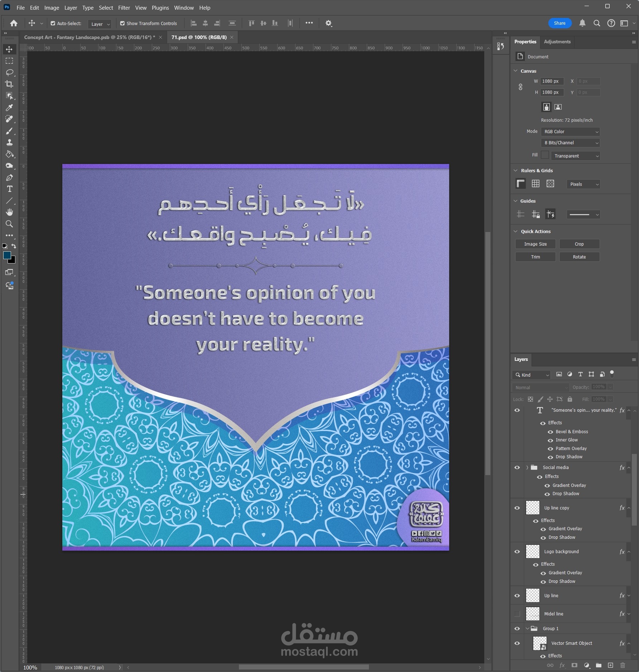Select the Pen tool

pos(9,178)
